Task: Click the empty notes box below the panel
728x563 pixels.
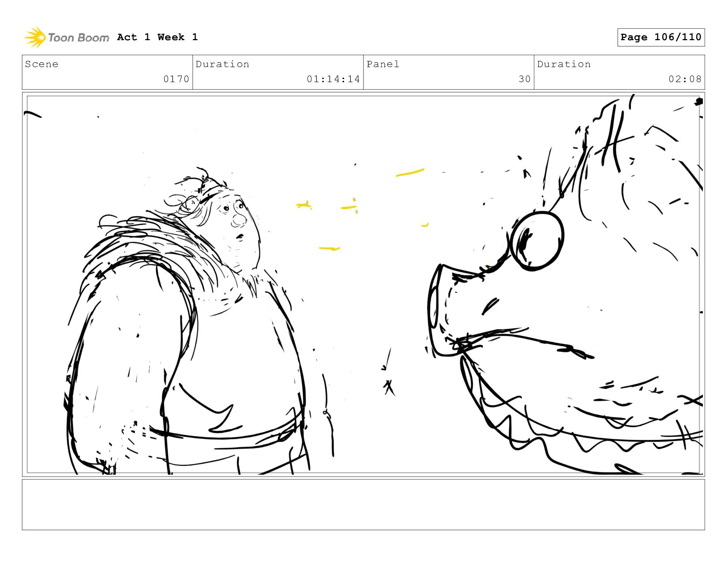Action: [363, 505]
